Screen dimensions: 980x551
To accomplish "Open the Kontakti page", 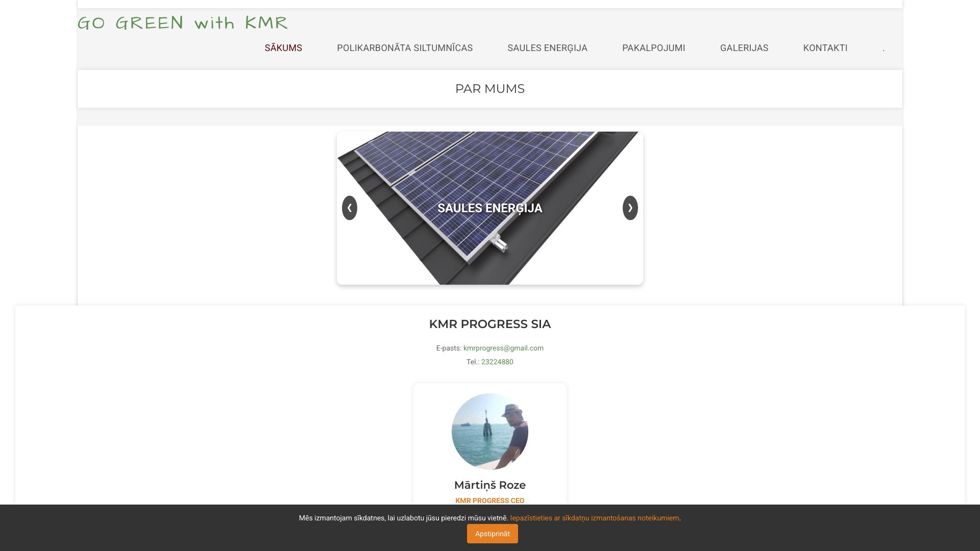I will tap(825, 48).
